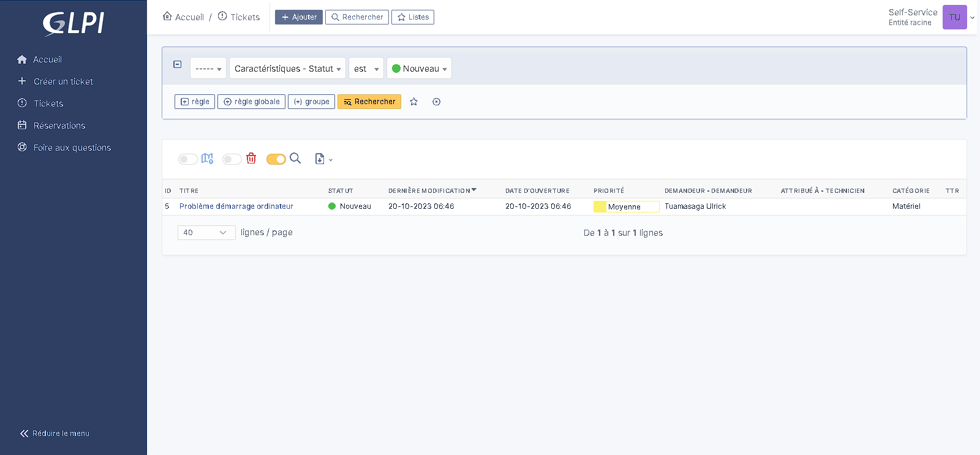The image size is (980, 455).
Task: Click the map view icon
Action: point(207,159)
